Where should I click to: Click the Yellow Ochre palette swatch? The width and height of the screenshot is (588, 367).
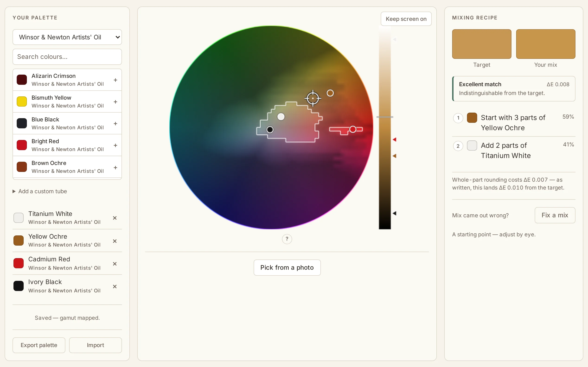coord(19,240)
